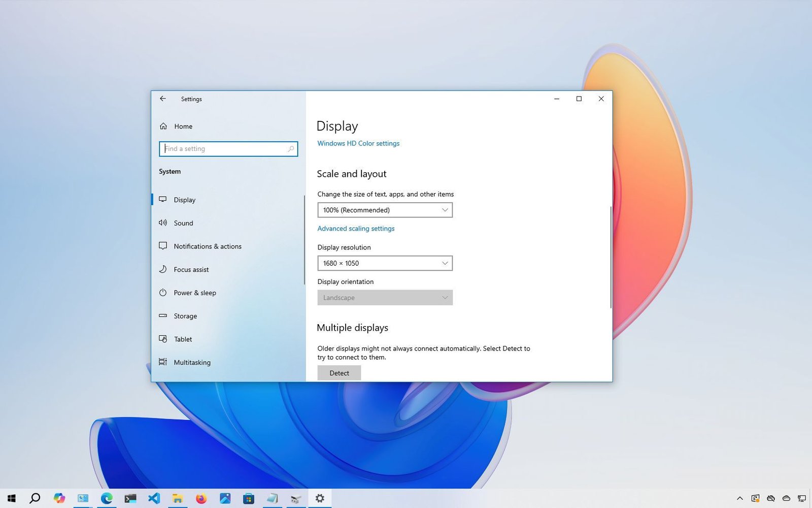The height and width of the screenshot is (508, 812).
Task: Open Advanced scaling settings
Action: pyautogui.click(x=356, y=229)
